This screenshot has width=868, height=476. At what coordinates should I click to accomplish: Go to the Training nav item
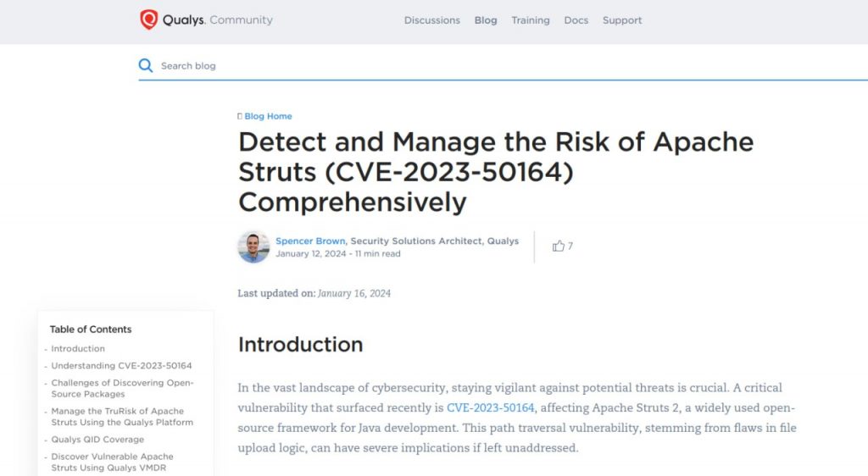point(530,20)
